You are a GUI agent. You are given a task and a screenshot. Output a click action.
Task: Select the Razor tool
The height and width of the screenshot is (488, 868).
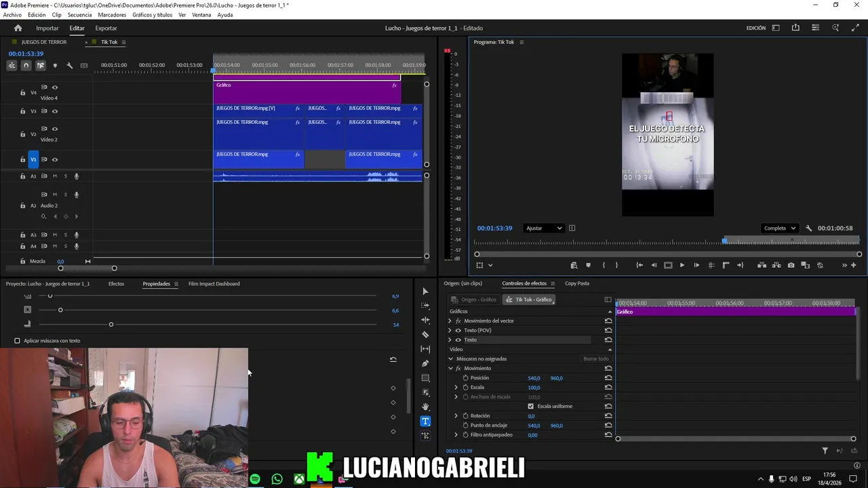[x=425, y=334]
